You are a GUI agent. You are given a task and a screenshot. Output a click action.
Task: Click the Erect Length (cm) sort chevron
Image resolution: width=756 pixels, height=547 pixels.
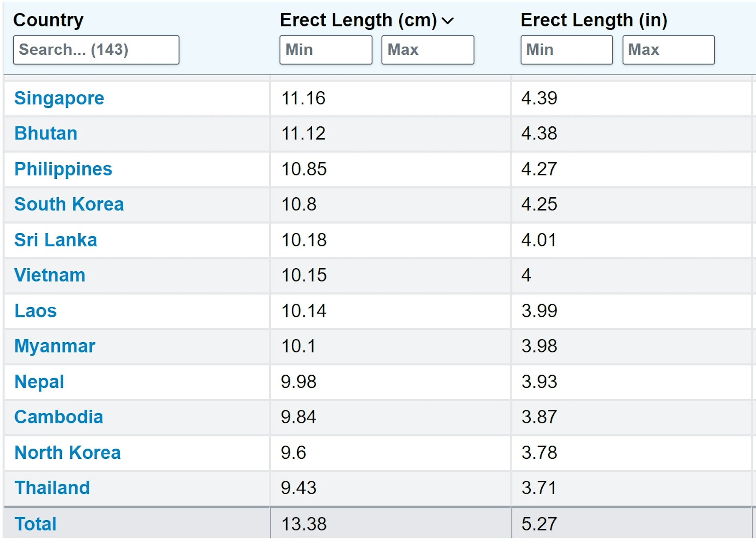coord(448,20)
